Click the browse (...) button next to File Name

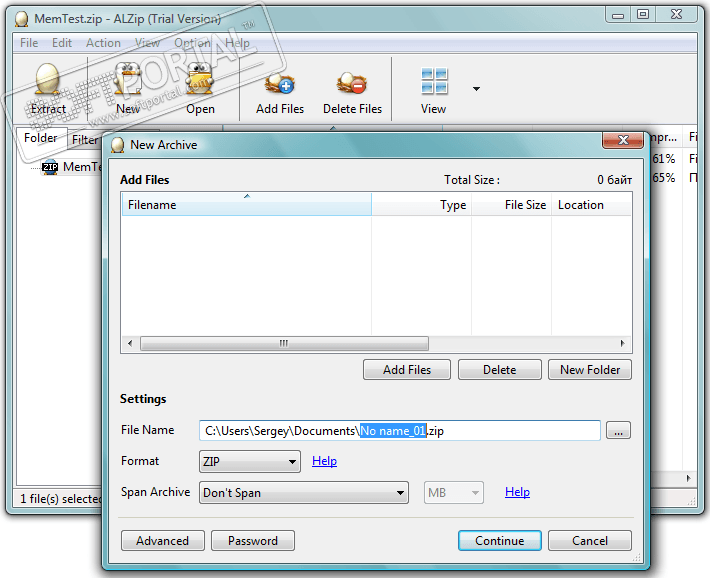(x=618, y=430)
